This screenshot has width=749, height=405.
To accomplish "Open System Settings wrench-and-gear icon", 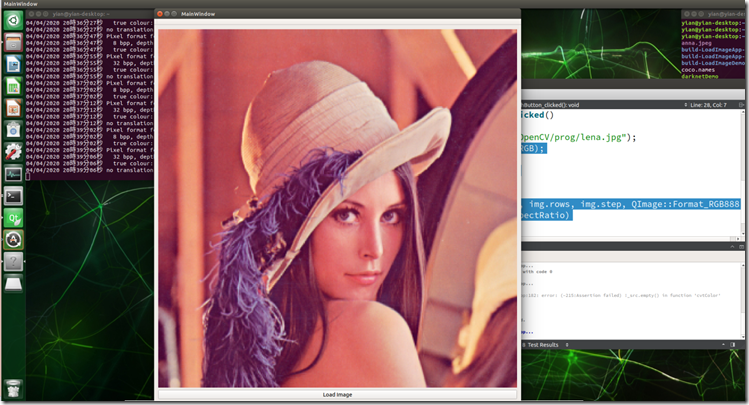I will 13,152.
